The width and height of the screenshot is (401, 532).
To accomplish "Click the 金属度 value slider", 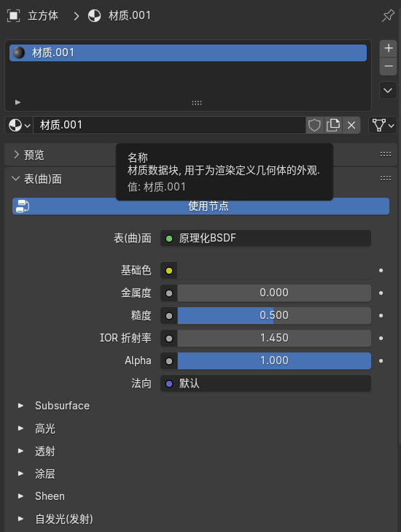I will (x=274, y=293).
